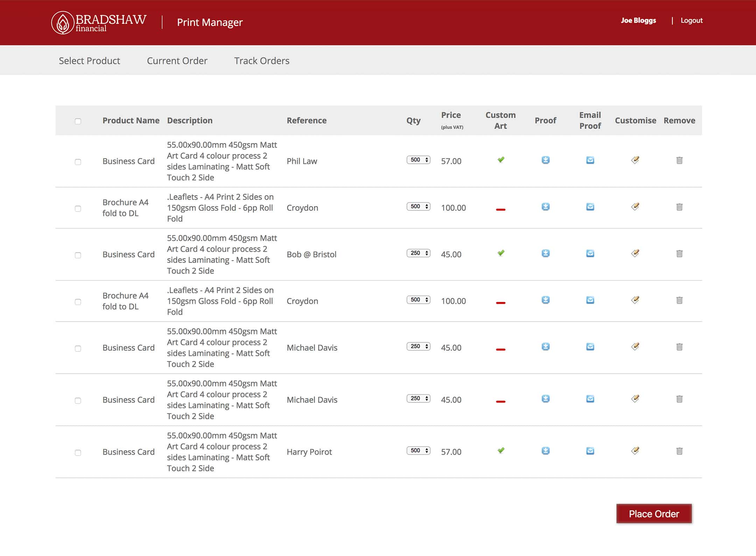Open the Joe Bloggs user profile
This screenshot has width=756, height=556.
[x=638, y=21]
